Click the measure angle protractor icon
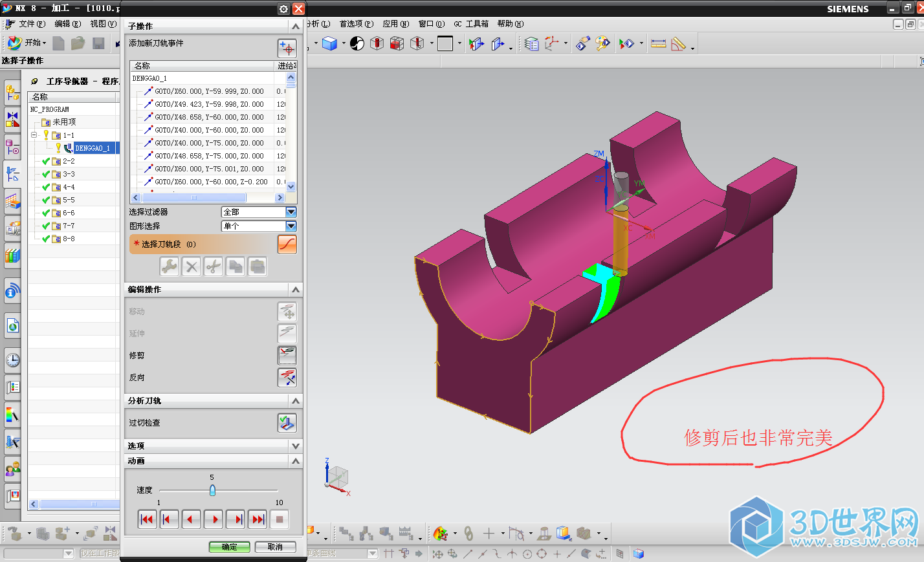 (678, 43)
